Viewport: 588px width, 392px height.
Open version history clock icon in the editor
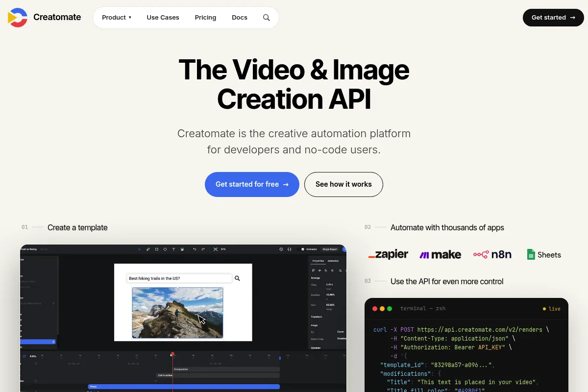pyautogui.click(x=281, y=249)
